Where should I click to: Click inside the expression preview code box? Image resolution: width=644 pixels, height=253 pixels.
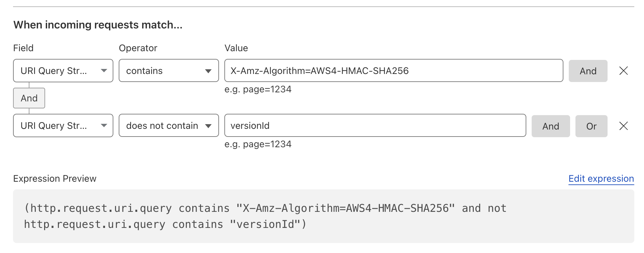[x=323, y=216]
